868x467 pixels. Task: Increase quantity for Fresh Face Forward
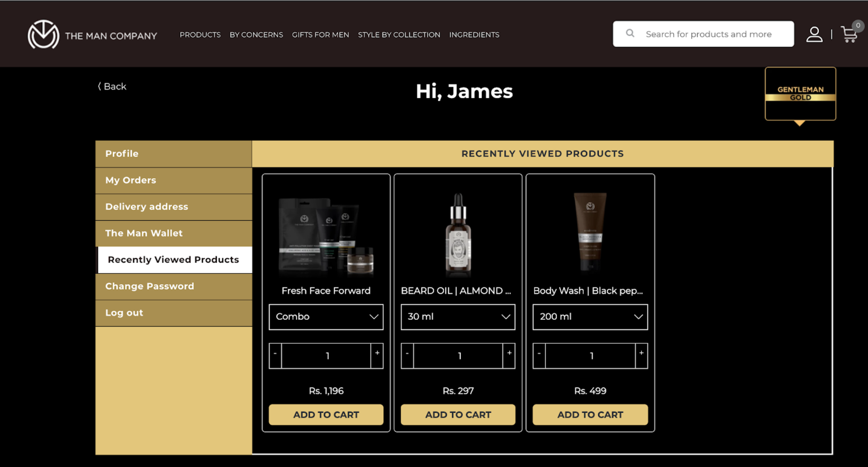click(x=377, y=356)
